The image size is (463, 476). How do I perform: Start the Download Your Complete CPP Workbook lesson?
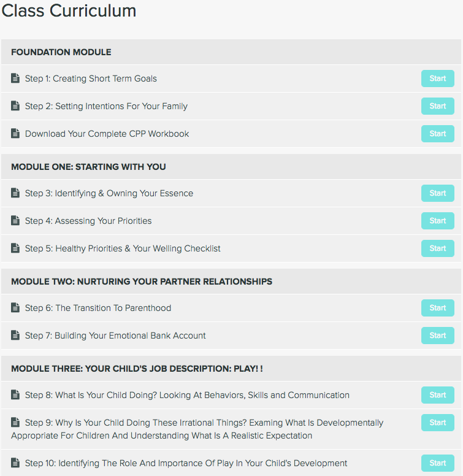click(x=437, y=134)
